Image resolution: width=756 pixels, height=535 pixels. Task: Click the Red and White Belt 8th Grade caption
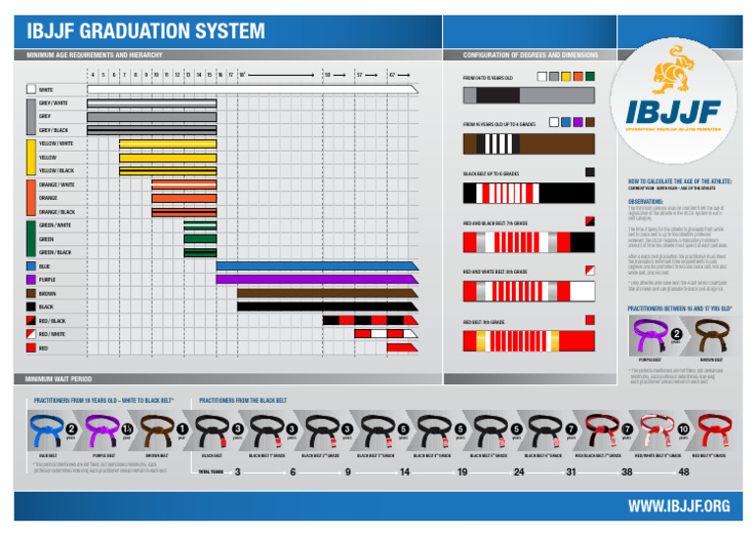495,272
